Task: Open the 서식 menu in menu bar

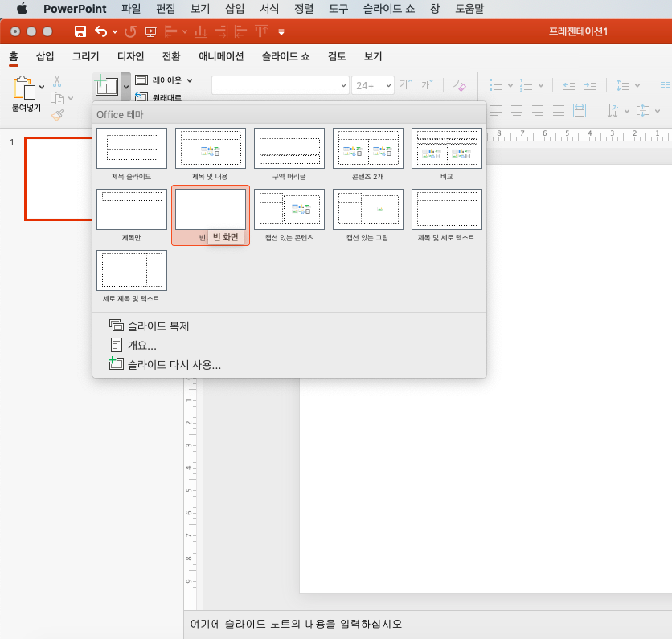Action: coord(269,9)
